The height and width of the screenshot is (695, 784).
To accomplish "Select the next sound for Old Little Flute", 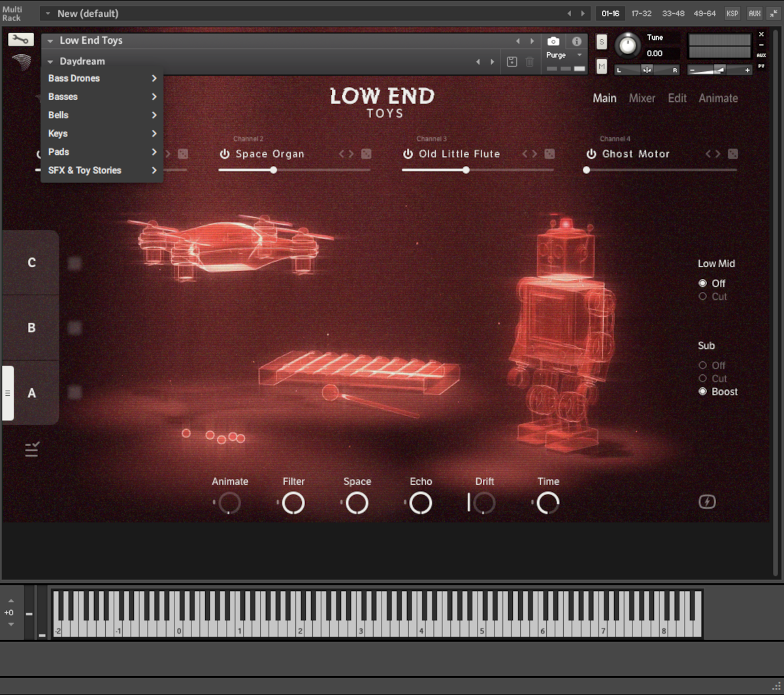I will point(535,154).
